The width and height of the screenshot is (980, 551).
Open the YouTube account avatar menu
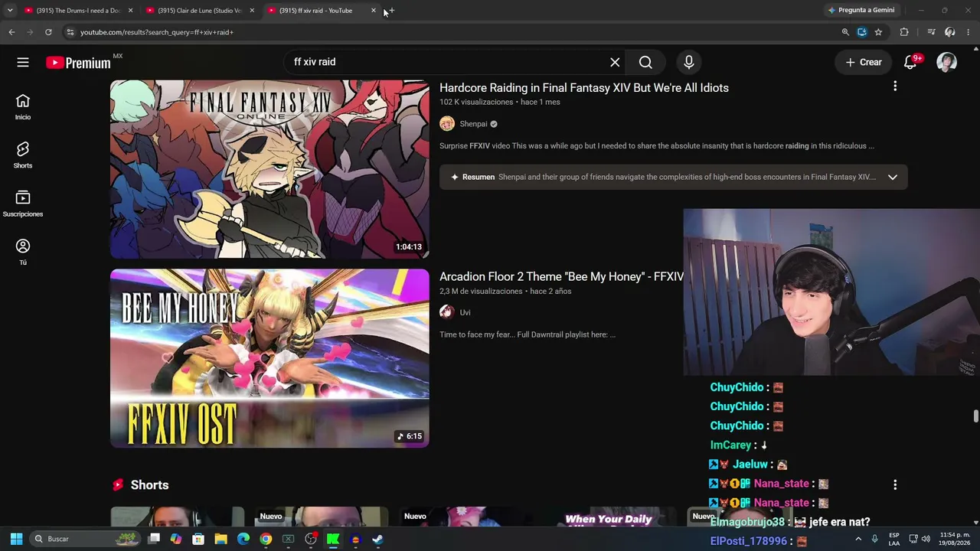coord(947,63)
